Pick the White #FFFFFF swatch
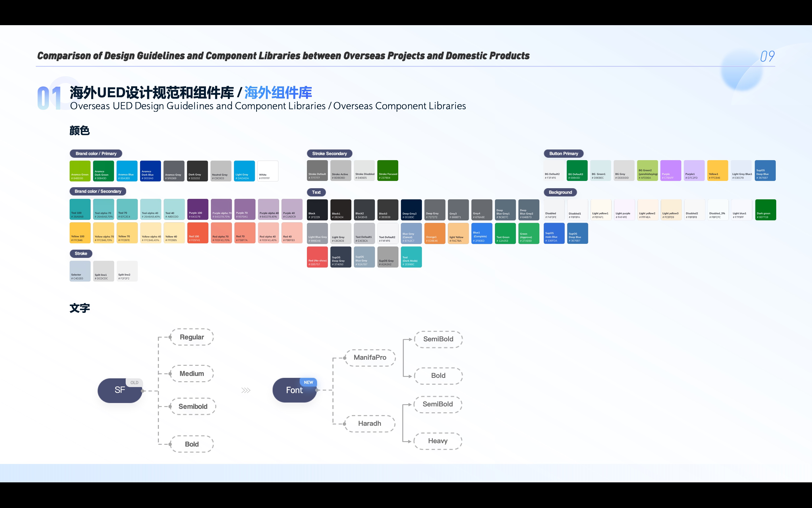Viewport: 812px width, 508px height. pyautogui.click(x=268, y=171)
